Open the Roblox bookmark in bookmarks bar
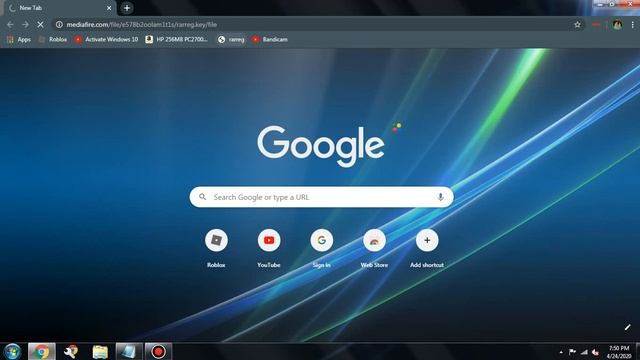 [53, 40]
